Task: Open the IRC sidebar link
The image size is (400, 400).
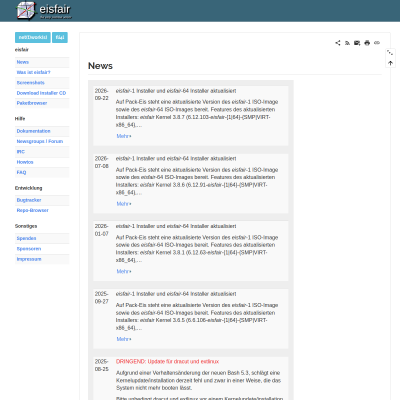Action: tap(21, 152)
